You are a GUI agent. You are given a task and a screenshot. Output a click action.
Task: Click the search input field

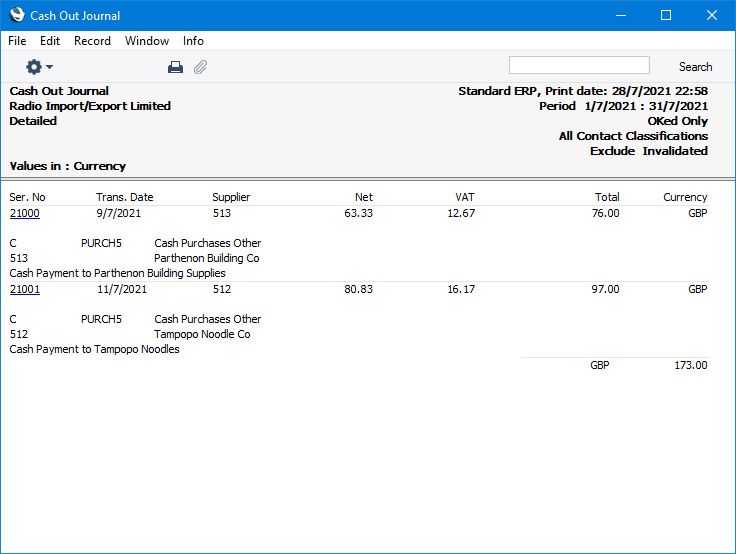point(579,65)
